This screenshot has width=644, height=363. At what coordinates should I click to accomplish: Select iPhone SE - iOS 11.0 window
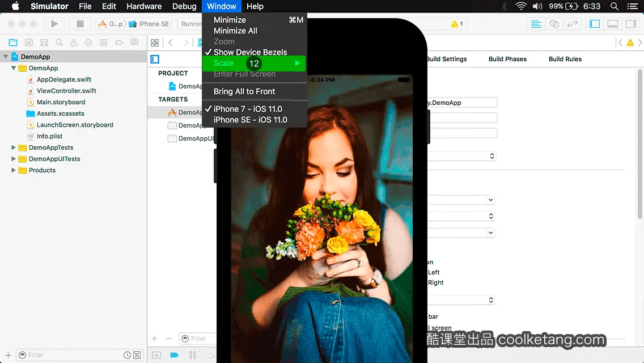click(255, 120)
